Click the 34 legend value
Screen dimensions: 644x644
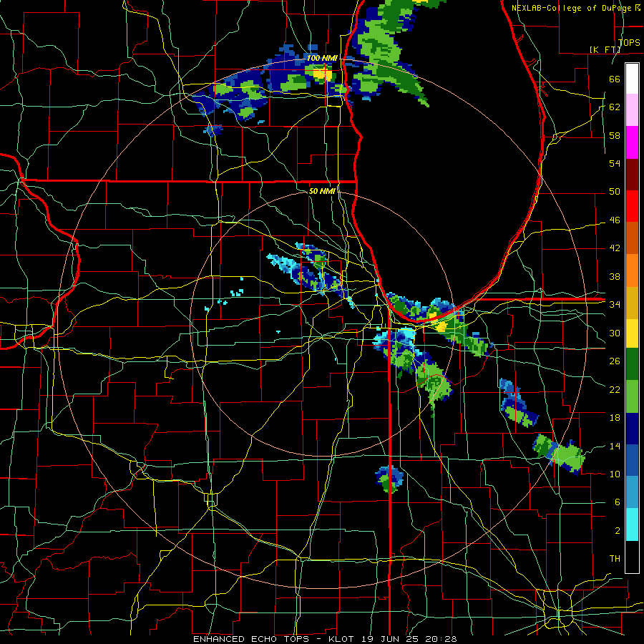[x=615, y=305]
